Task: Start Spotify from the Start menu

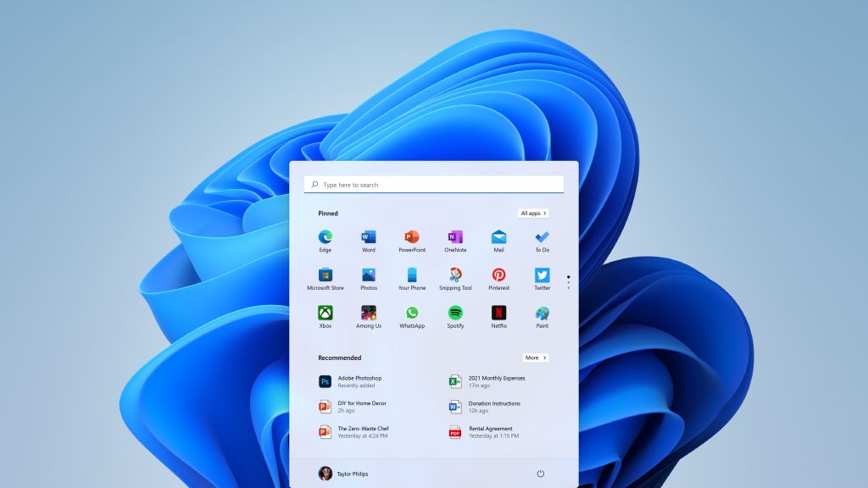Action: 455,313
